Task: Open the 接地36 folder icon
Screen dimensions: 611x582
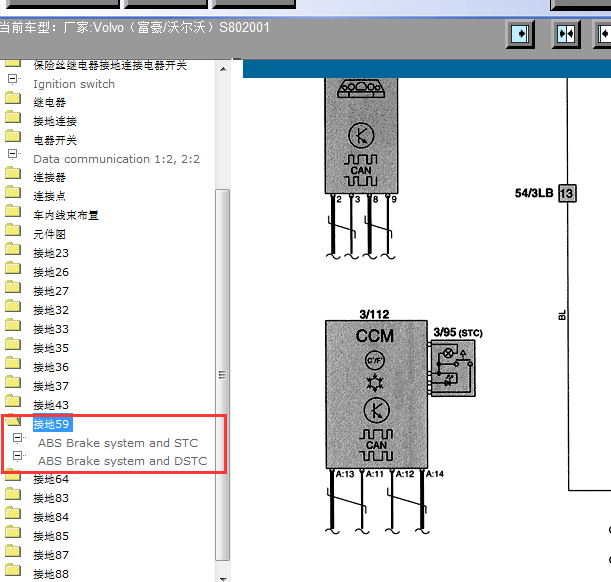Action: 13,364
